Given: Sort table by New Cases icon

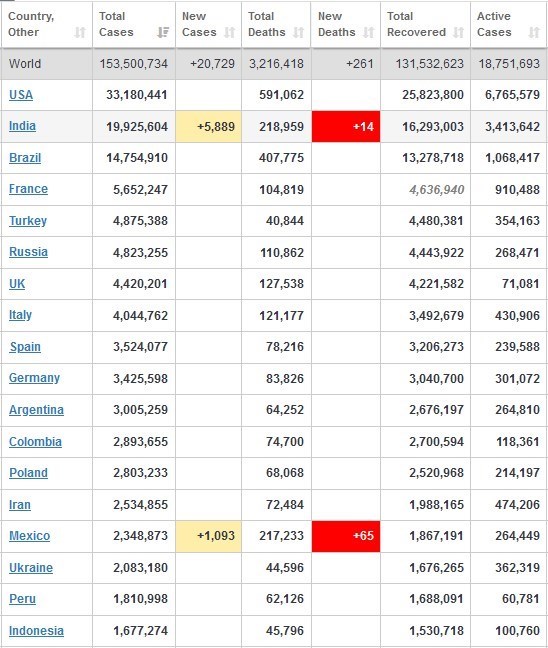Looking at the screenshot, I should [229, 32].
